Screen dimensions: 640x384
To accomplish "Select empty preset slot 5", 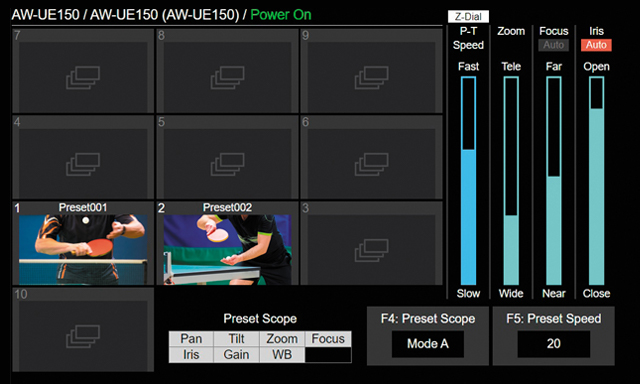I will 227,157.
